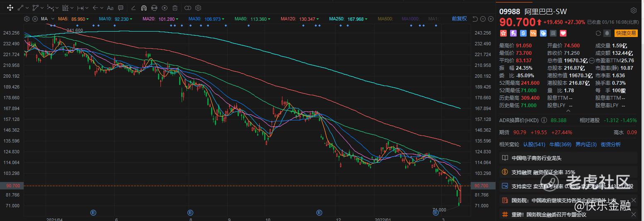Dismiss the 国务院 中国政府 news item

pos(633,200)
